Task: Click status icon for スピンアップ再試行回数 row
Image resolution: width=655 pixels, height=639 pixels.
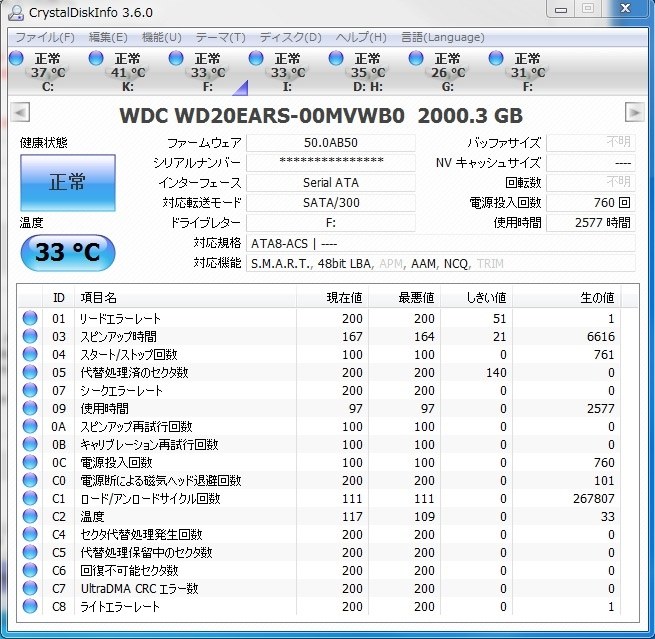Action: (30, 426)
